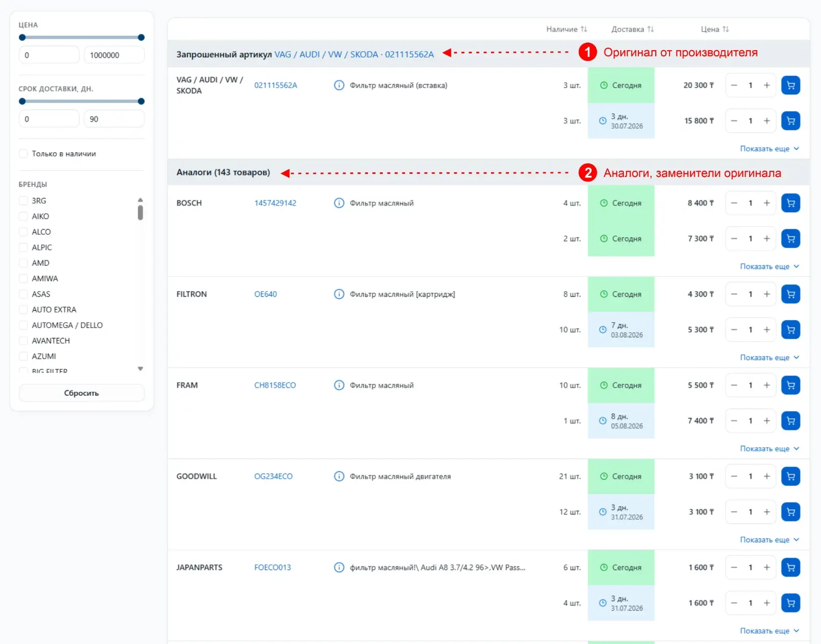
Task: Increase quantity for VAG 20 300 offer
Action: pos(767,85)
